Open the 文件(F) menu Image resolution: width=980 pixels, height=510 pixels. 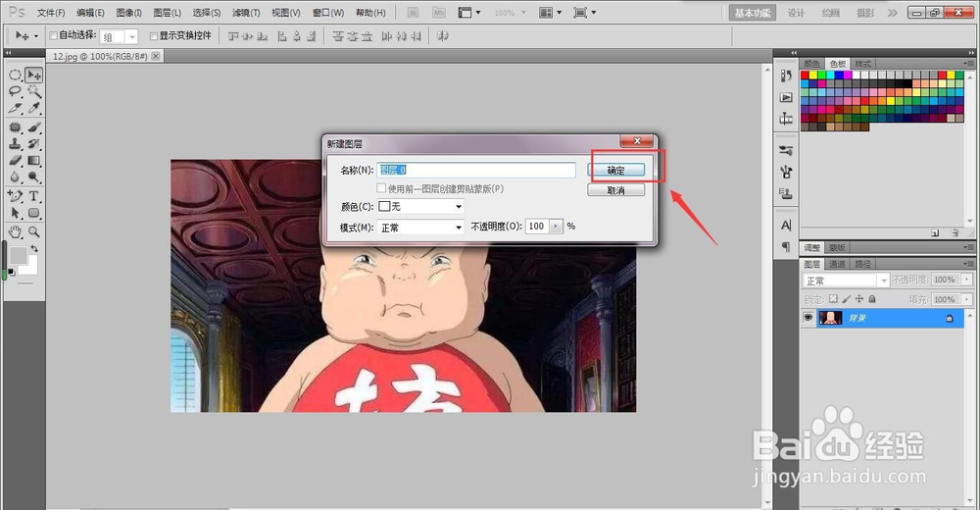(x=51, y=13)
